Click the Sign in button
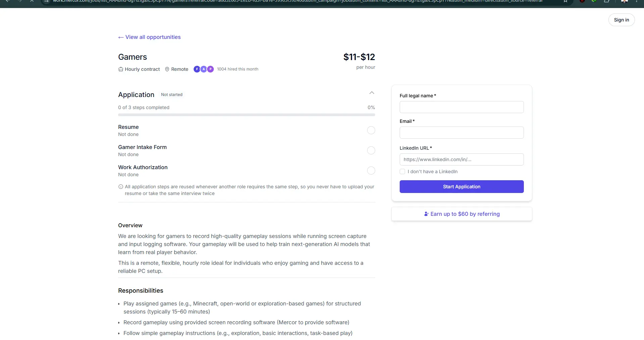This screenshot has width=644, height=340. pos(621,20)
